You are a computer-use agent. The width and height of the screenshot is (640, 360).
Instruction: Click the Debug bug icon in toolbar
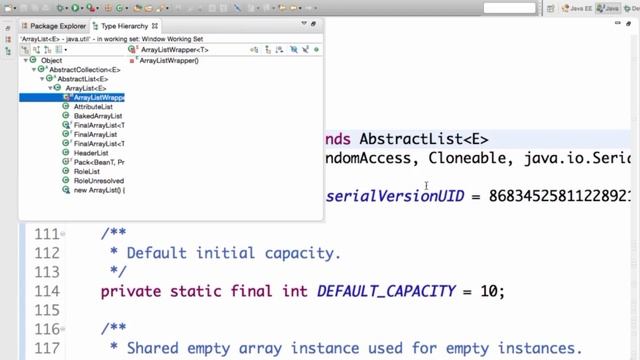(60, 8)
